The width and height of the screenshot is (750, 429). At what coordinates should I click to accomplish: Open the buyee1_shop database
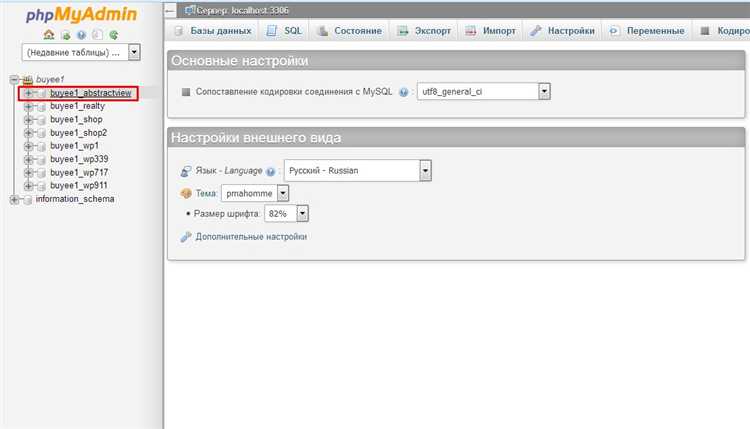click(76, 120)
